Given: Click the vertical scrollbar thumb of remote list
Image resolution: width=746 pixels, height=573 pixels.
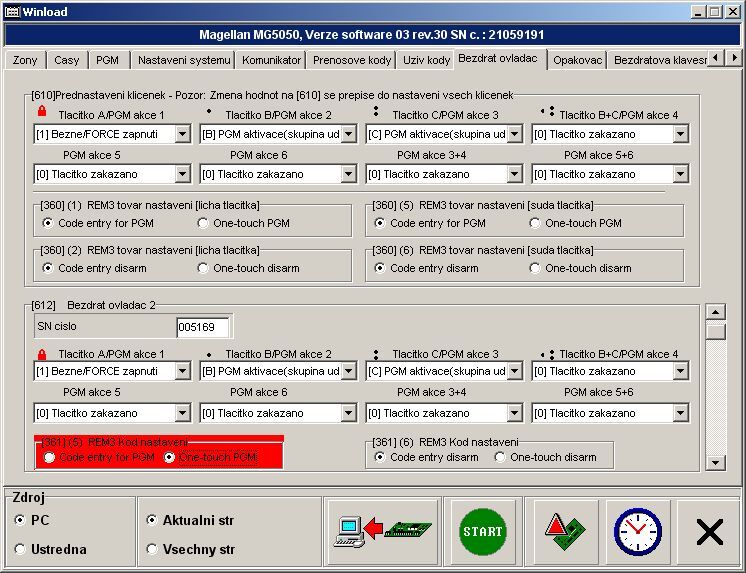Looking at the screenshot, I should click(x=715, y=331).
